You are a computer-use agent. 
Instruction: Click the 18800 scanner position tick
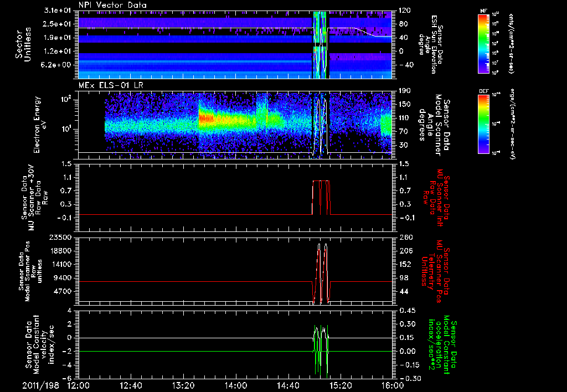(61, 251)
